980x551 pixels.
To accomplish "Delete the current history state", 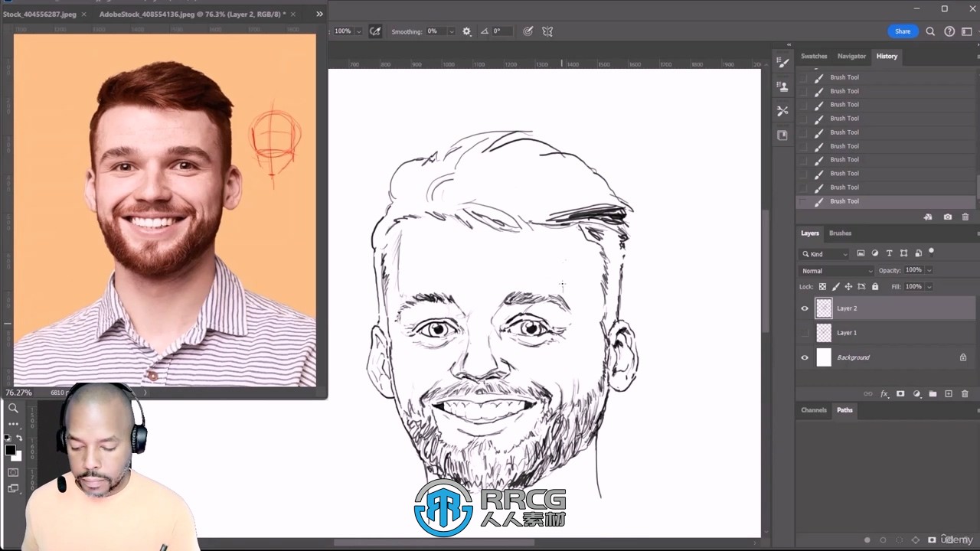I will click(x=965, y=217).
